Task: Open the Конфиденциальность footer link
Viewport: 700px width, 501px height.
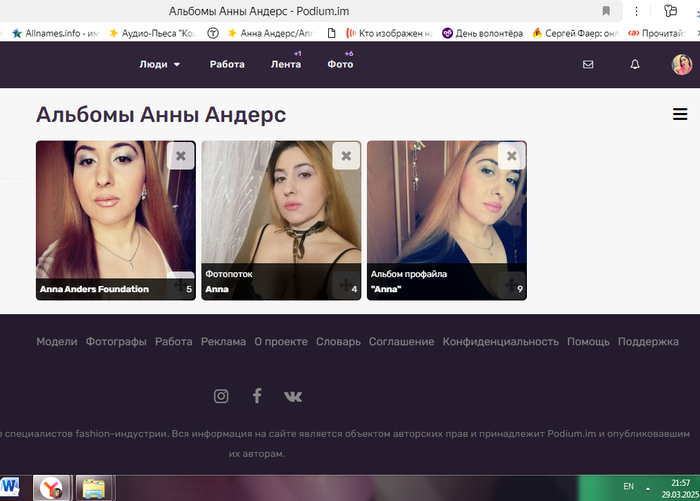Action: click(500, 342)
